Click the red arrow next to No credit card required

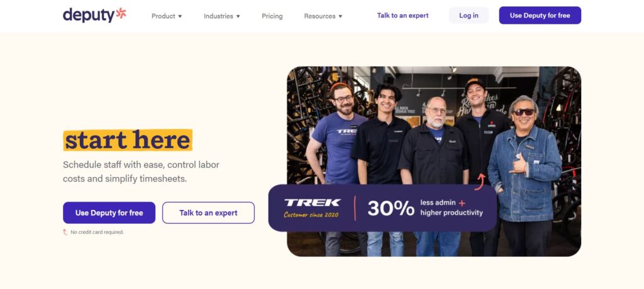coord(65,232)
